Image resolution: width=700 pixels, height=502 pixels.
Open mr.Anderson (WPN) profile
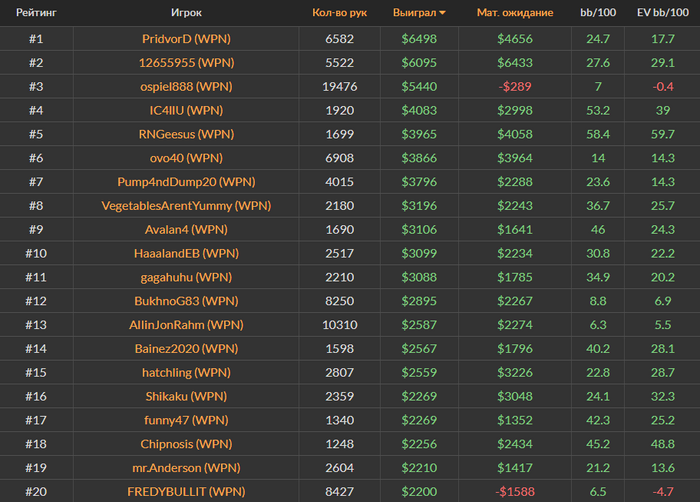point(186,467)
